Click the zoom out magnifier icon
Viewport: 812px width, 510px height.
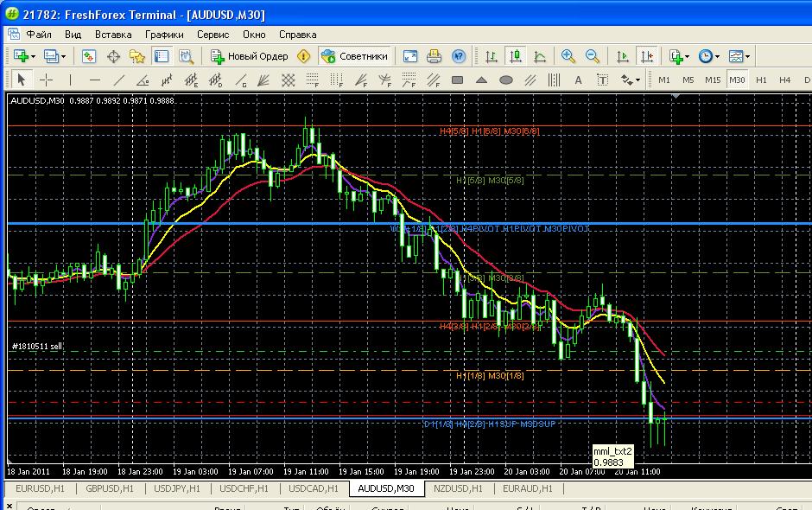click(593, 56)
